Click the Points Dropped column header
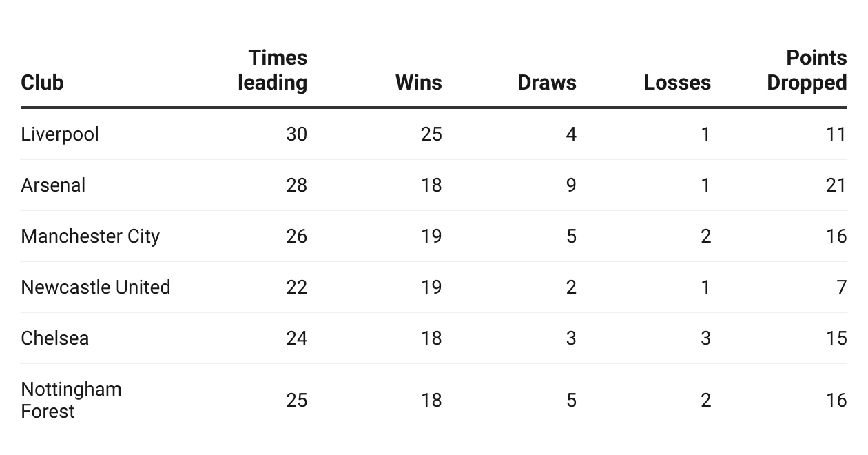The image size is (868, 455). (807, 70)
